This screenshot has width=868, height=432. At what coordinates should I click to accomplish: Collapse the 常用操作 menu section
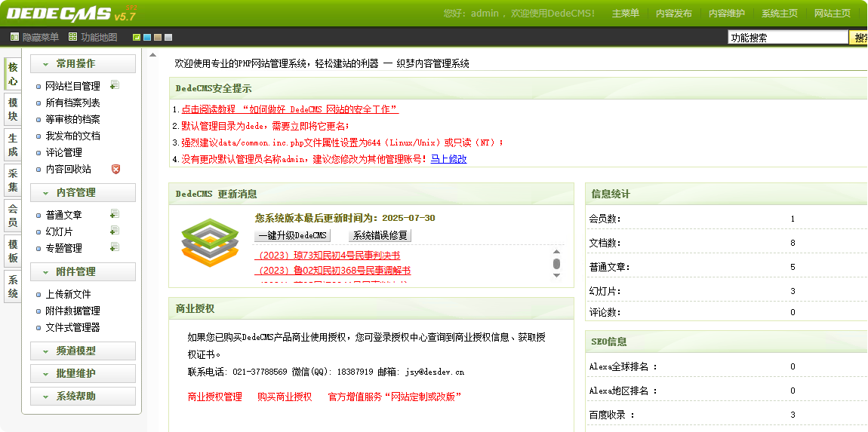tap(83, 64)
